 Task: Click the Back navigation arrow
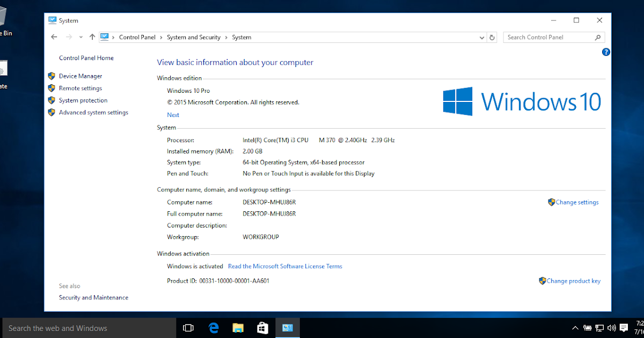tap(54, 37)
